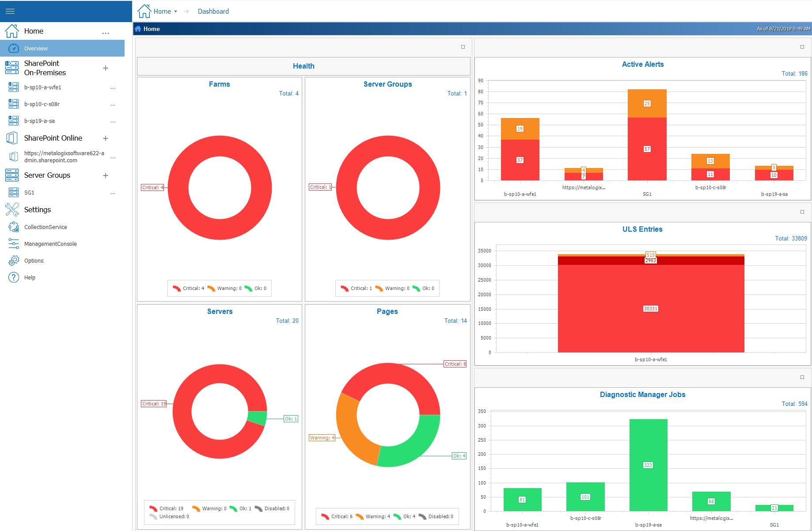Open the Options gear
Screen dimensions: 812x531
coord(34,260)
